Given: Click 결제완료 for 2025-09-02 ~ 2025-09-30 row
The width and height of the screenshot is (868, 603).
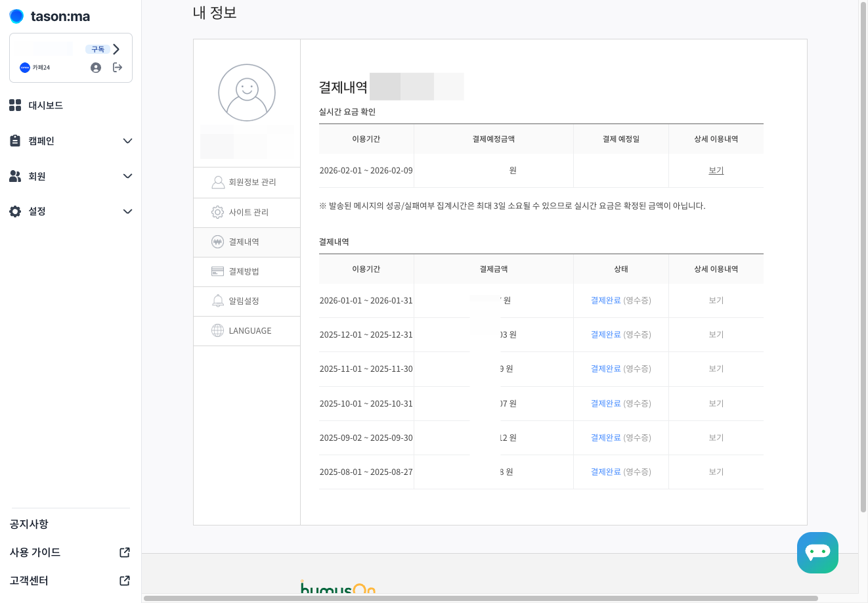Looking at the screenshot, I should (606, 437).
